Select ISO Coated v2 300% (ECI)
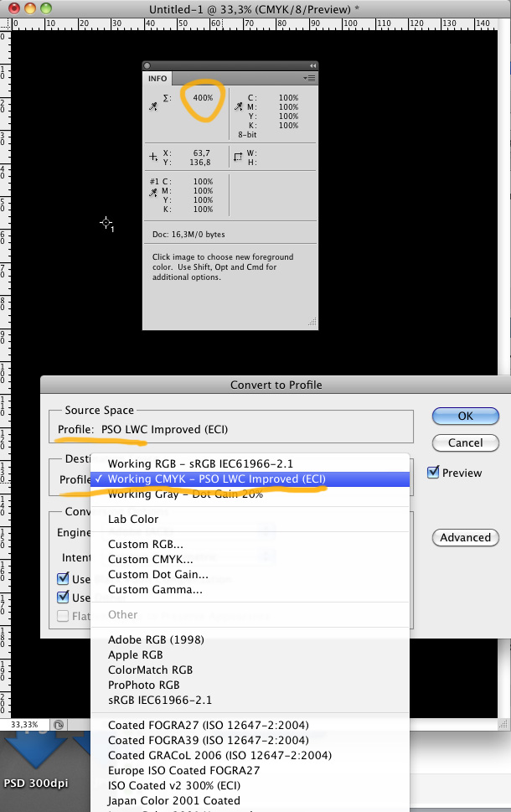 tap(250, 785)
